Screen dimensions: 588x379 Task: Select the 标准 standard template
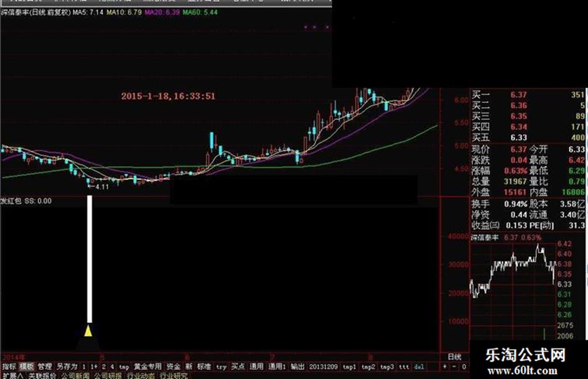(x=204, y=367)
